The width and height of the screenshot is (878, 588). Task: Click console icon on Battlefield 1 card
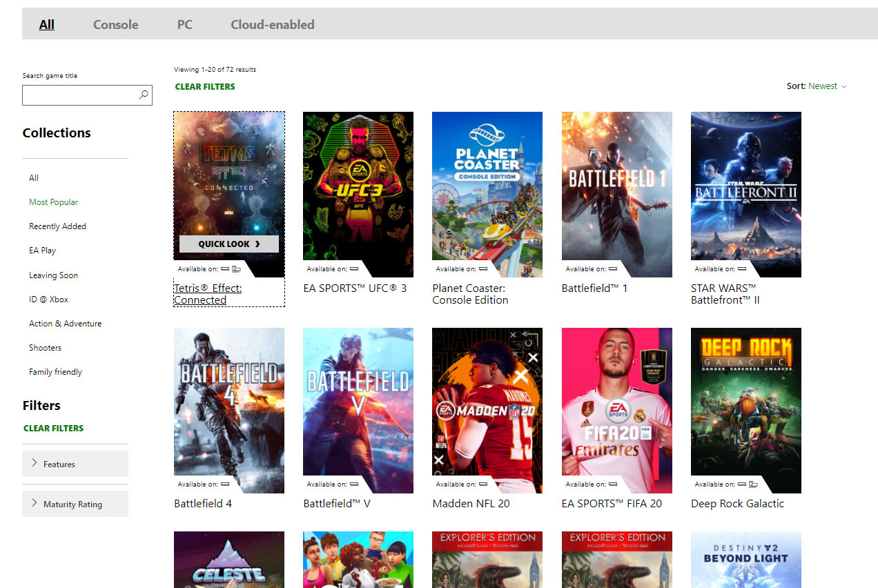pyautogui.click(x=613, y=269)
